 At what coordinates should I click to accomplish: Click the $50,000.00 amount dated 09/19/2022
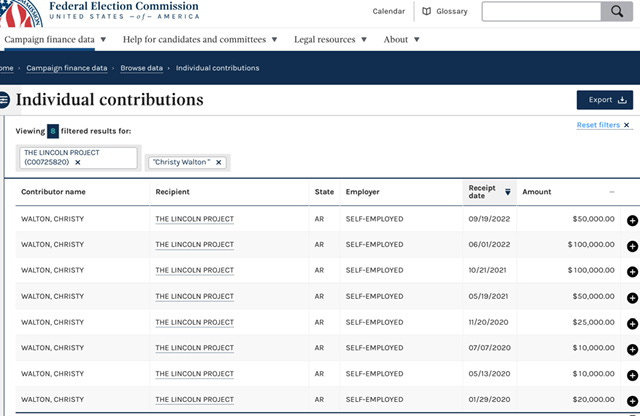593,219
